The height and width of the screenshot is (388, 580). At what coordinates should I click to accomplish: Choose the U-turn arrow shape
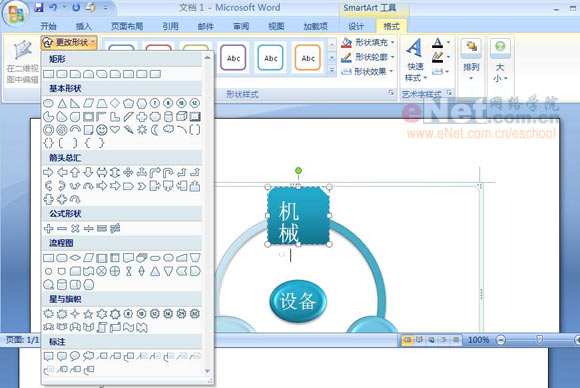(x=168, y=172)
